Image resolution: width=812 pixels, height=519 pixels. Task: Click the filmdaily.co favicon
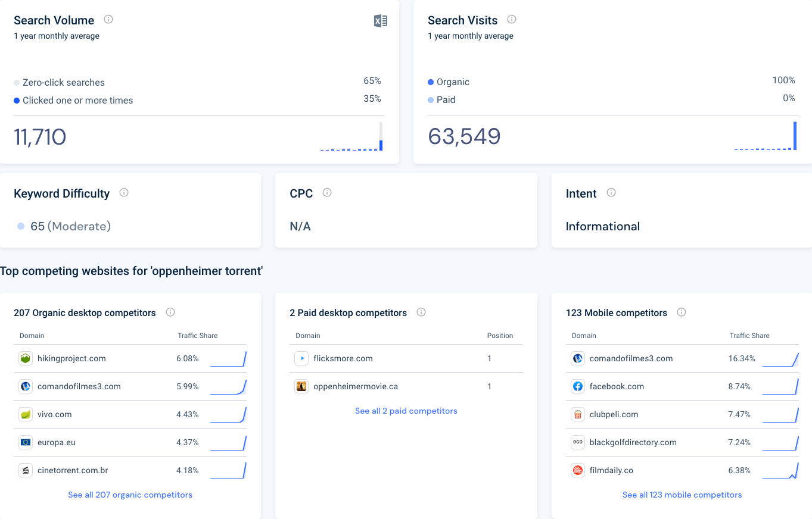click(577, 470)
